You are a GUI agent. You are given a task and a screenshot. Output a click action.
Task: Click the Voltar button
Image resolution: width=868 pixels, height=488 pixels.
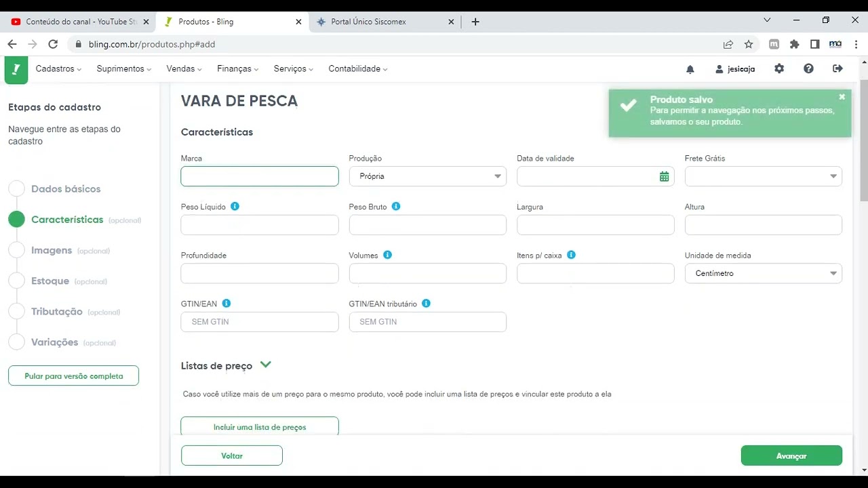pyautogui.click(x=232, y=455)
